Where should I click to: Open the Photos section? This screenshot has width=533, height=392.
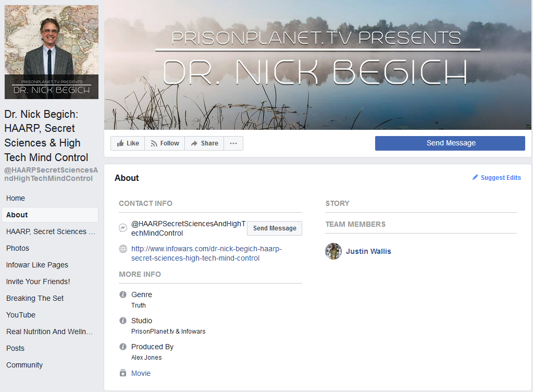click(18, 248)
